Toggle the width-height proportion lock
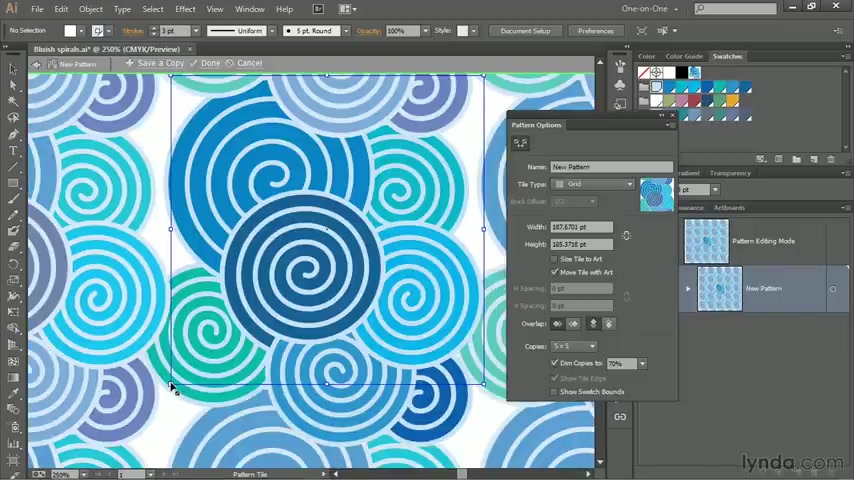Viewport: 854px width, 480px height. [x=626, y=235]
